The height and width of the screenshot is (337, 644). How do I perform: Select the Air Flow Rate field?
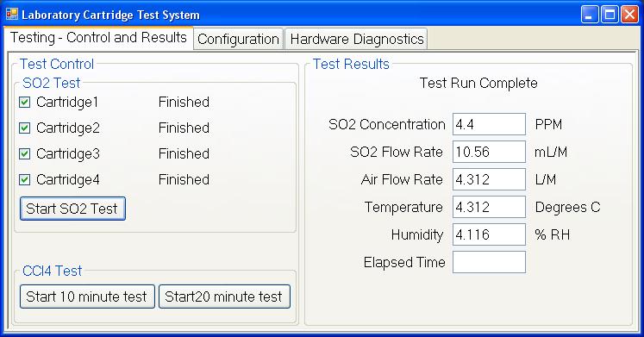(x=489, y=179)
